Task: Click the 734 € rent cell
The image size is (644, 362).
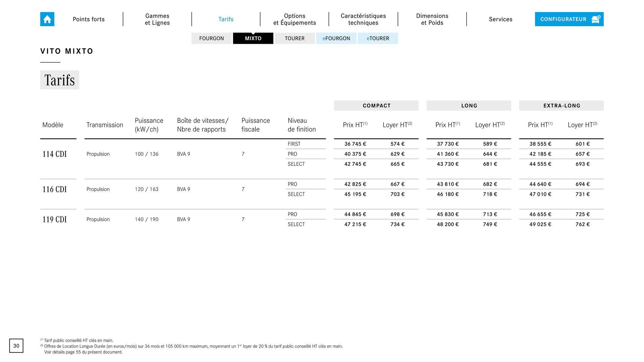Action: [x=397, y=224]
